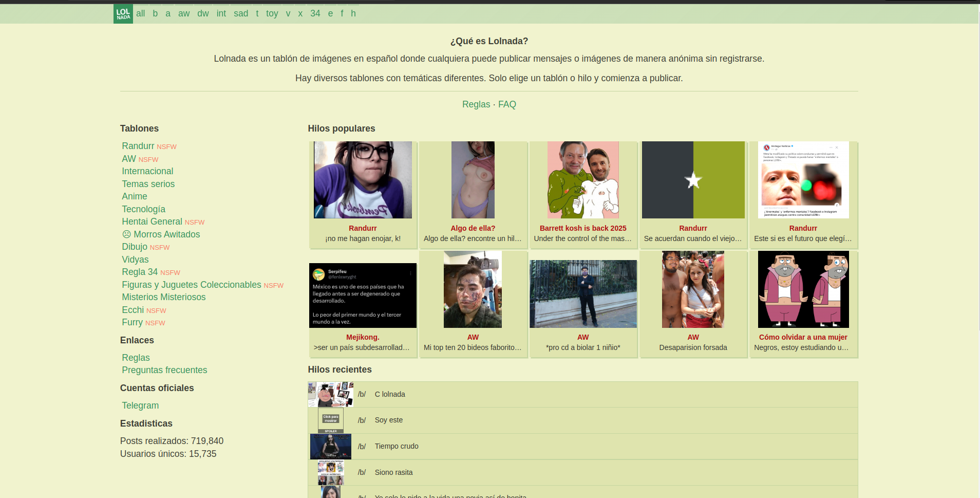The width and height of the screenshot is (980, 498).
Task: Open the Internacional board in Tablones list
Action: [x=147, y=171]
